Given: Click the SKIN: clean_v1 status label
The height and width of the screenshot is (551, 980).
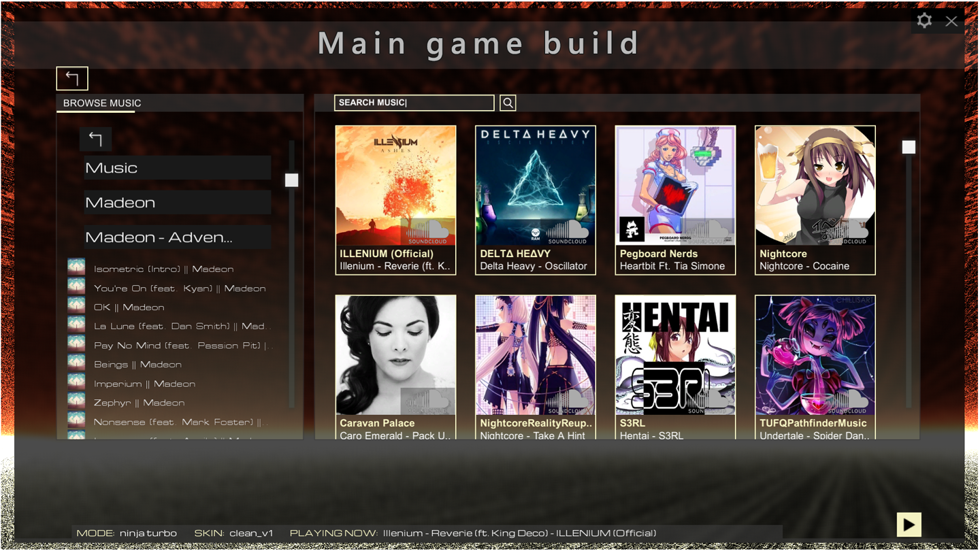Looking at the screenshot, I should pos(233,533).
